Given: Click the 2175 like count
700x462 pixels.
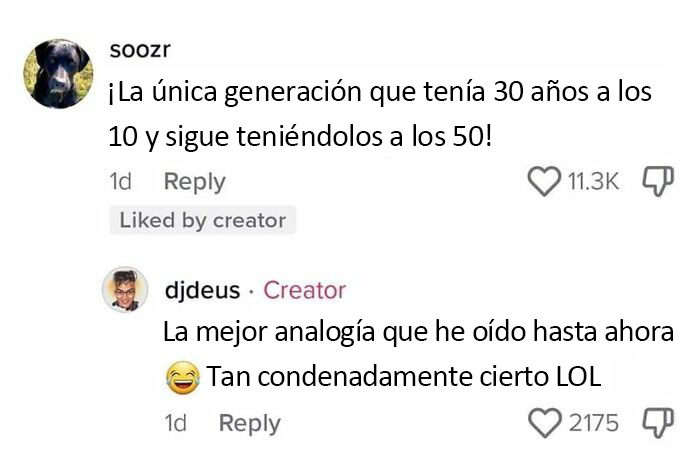Looking at the screenshot, I should (594, 423).
